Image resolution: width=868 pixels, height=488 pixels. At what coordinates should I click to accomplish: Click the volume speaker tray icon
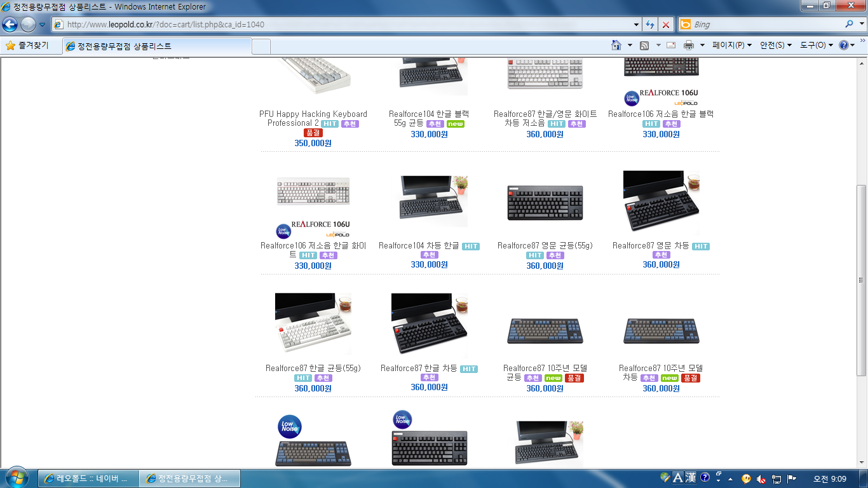click(761, 478)
